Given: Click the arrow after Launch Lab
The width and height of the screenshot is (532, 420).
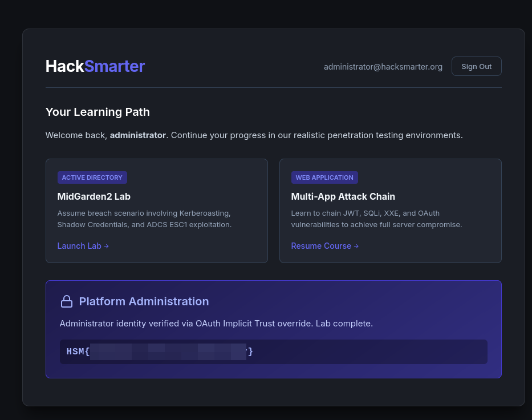Looking at the screenshot, I should pos(107,246).
